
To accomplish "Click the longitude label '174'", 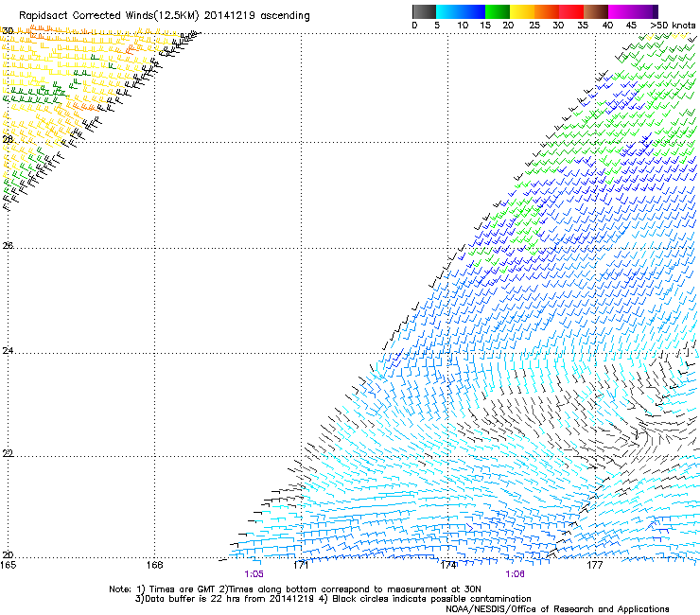I will [x=448, y=565].
